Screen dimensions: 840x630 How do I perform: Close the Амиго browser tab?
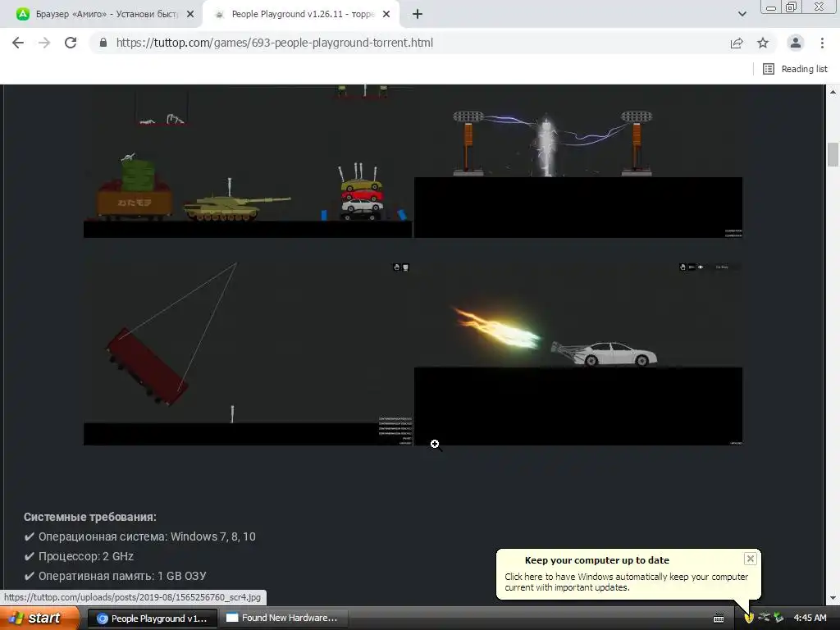[x=190, y=15]
